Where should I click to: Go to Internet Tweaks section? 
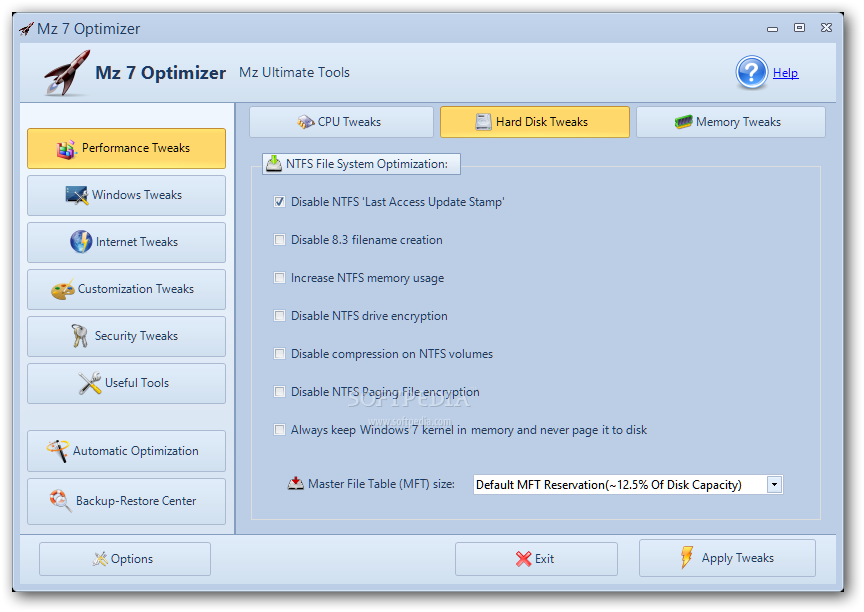click(126, 242)
